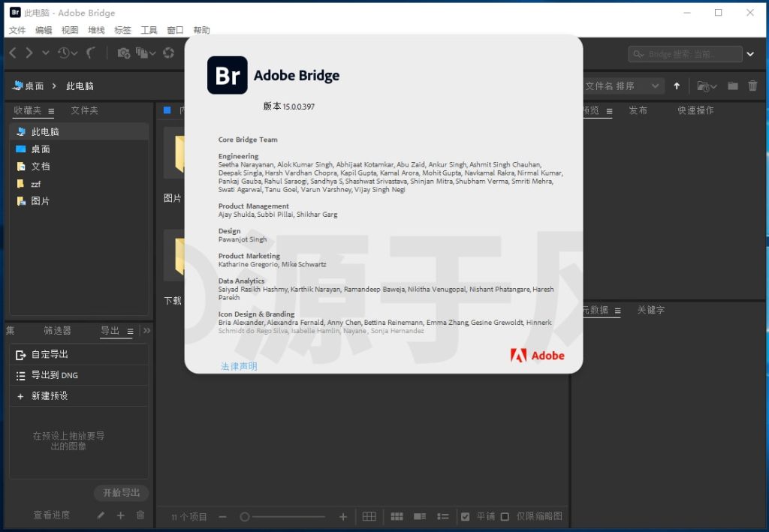Switch to the 快速操作 tab
This screenshot has width=769, height=532.
695,111
